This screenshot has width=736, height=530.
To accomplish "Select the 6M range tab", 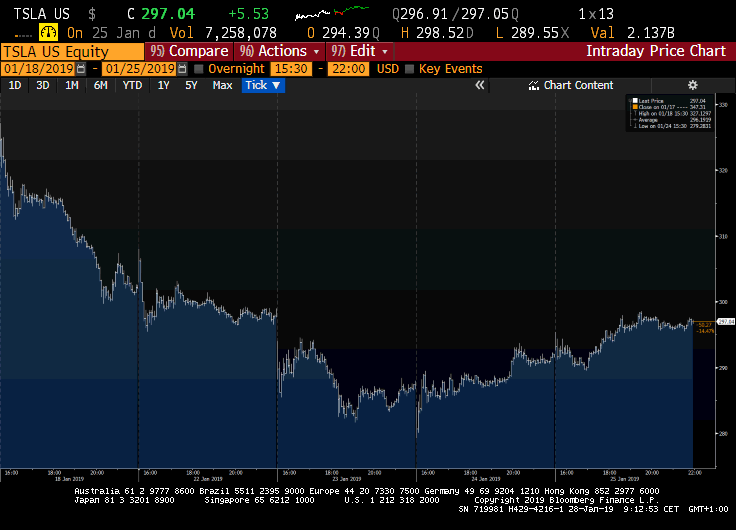I will tap(100, 85).
